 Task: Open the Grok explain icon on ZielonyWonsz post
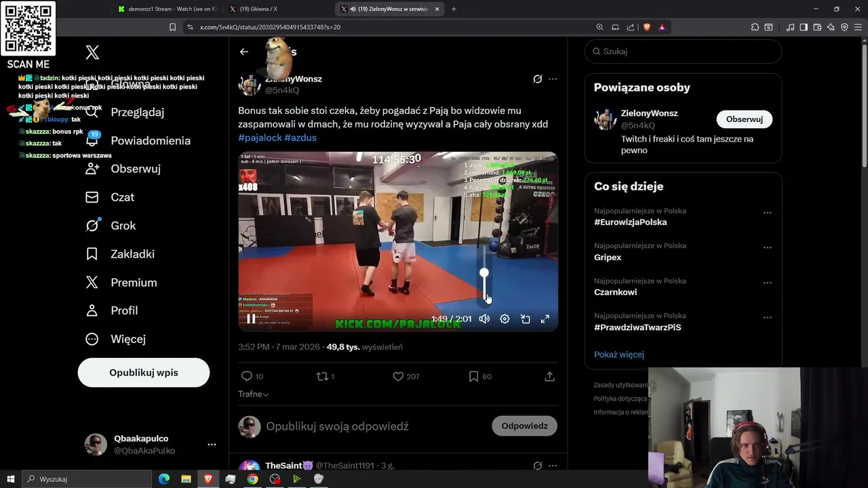click(x=538, y=79)
